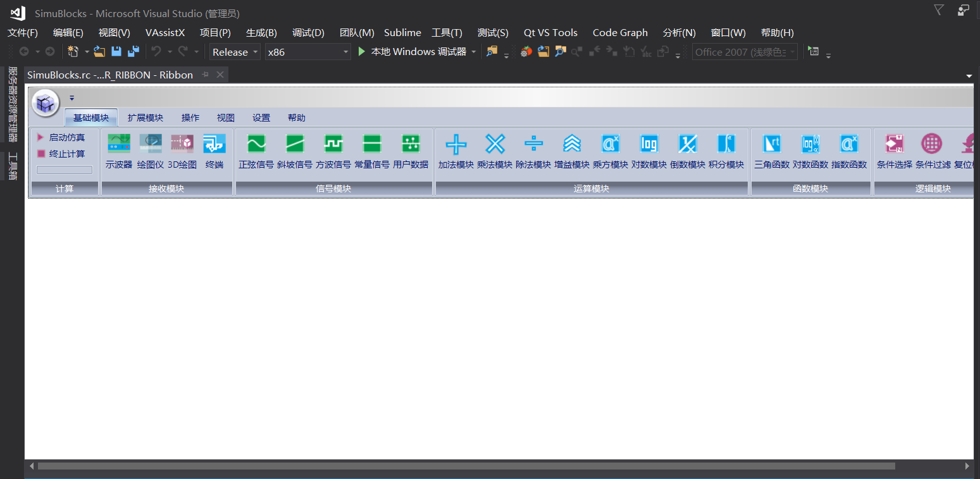Pin the SimuBlocks.rc document tab
The height and width of the screenshot is (479, 980).
click(x=206, y=75)
